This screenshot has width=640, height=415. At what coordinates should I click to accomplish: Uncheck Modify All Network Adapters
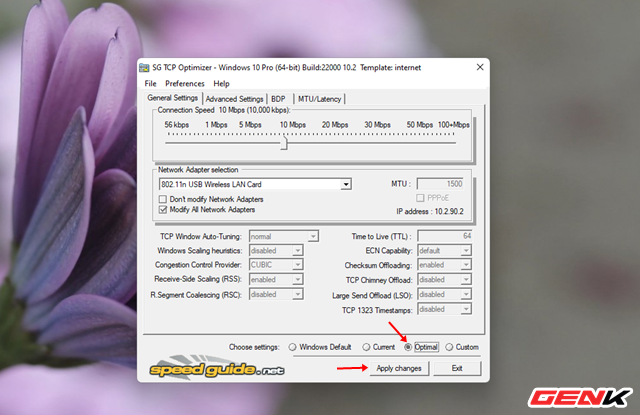163,210
